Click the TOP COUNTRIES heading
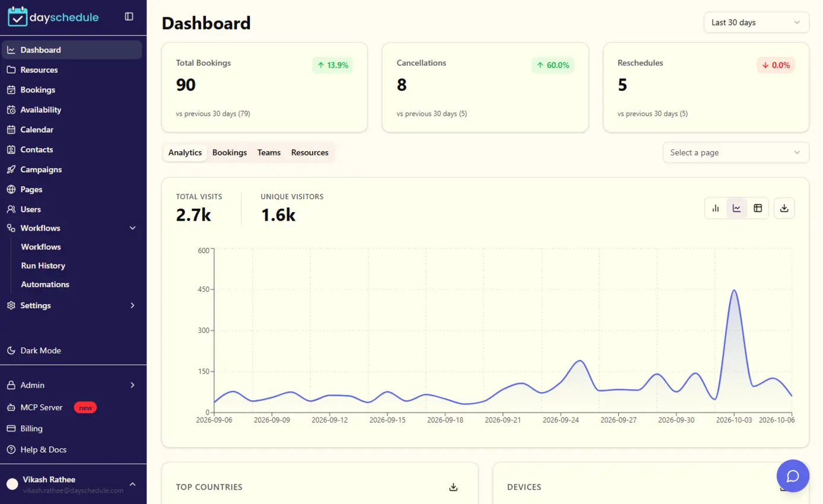Image resolution: width=823 pixels, height=504 pixels. [x=209, y=487]
